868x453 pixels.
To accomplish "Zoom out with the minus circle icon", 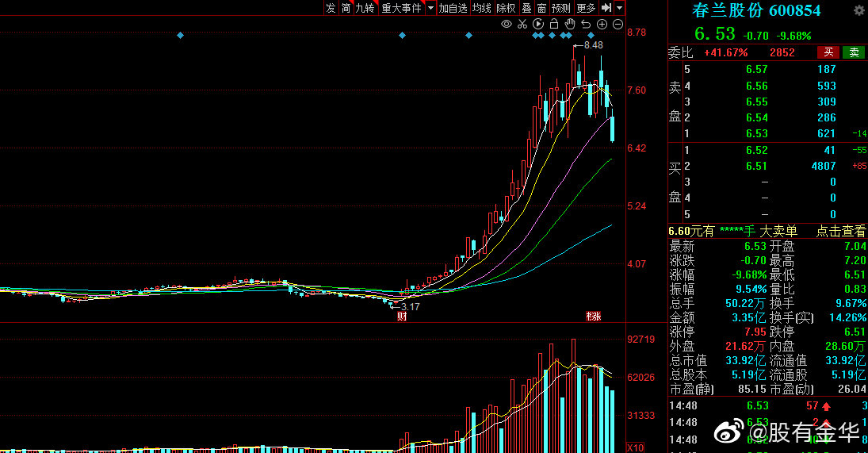I will 618,25.
